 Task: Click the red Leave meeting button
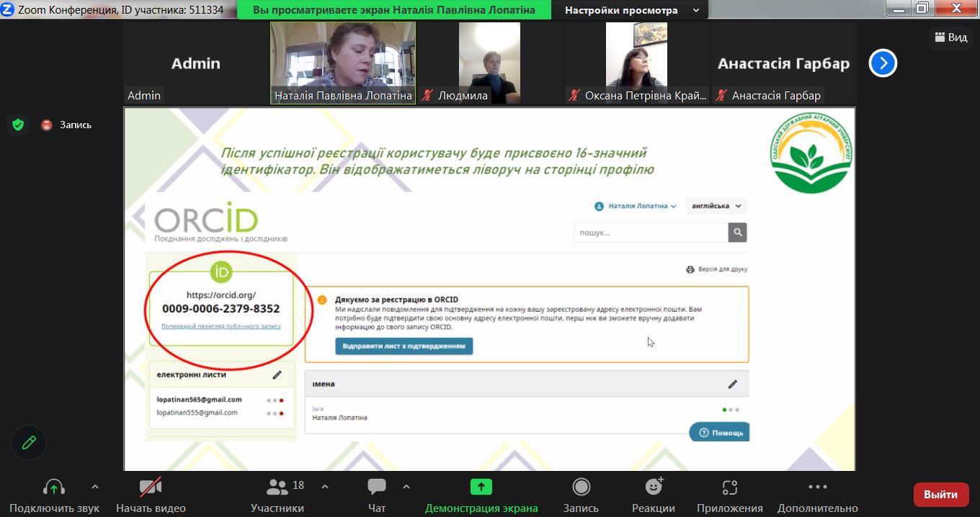point(940,495)
